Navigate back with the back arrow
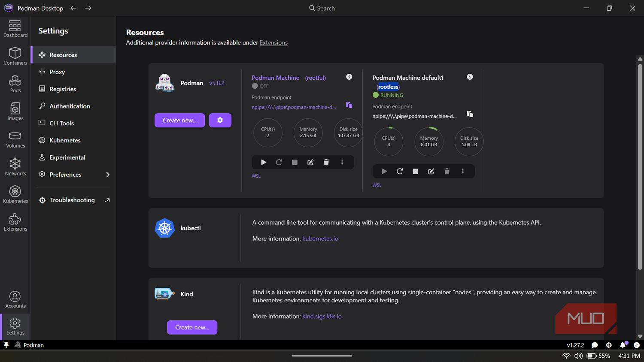This screenshot has height=362, width=644. 73,8
